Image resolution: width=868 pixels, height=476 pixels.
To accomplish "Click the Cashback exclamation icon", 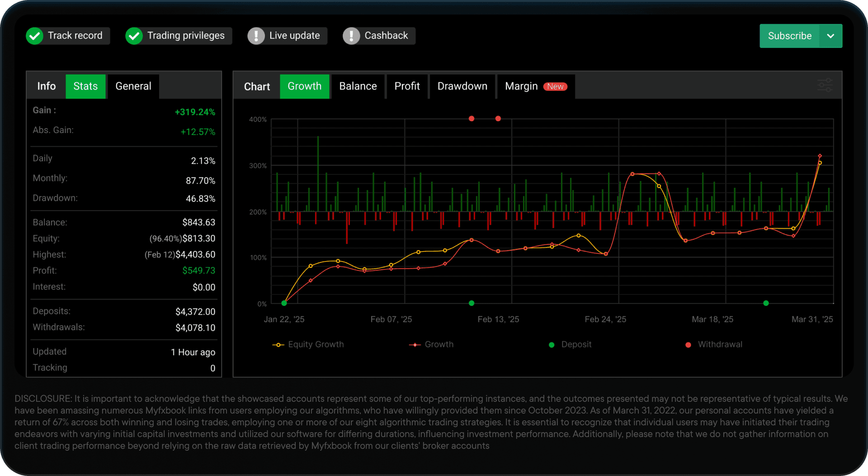I will coord(351,36).
